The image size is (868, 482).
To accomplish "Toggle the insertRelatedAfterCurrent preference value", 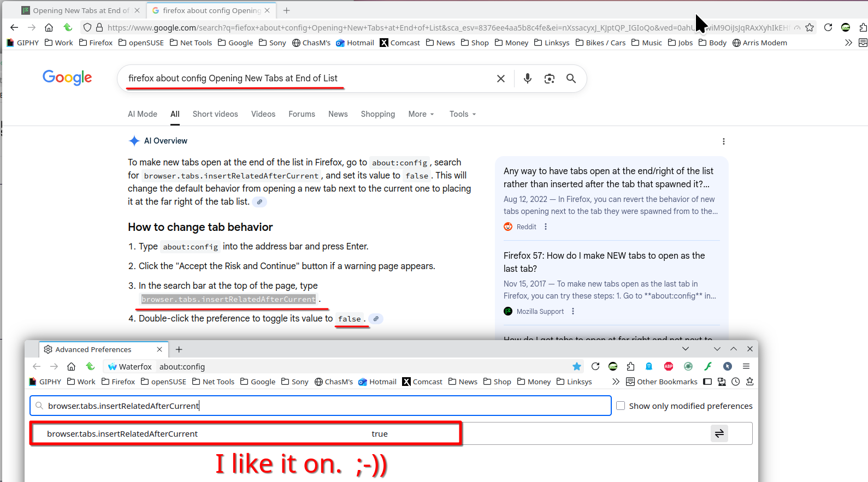I will [719, 433].
